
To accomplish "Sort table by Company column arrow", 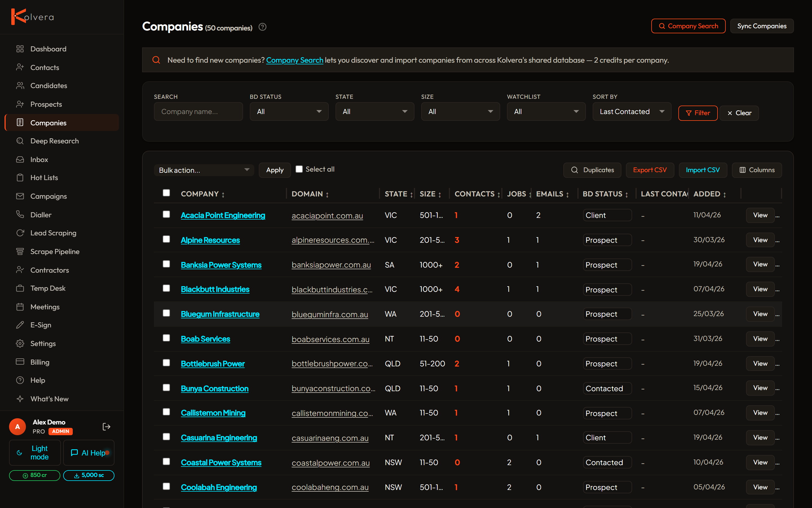I will [x=223, y=194].
